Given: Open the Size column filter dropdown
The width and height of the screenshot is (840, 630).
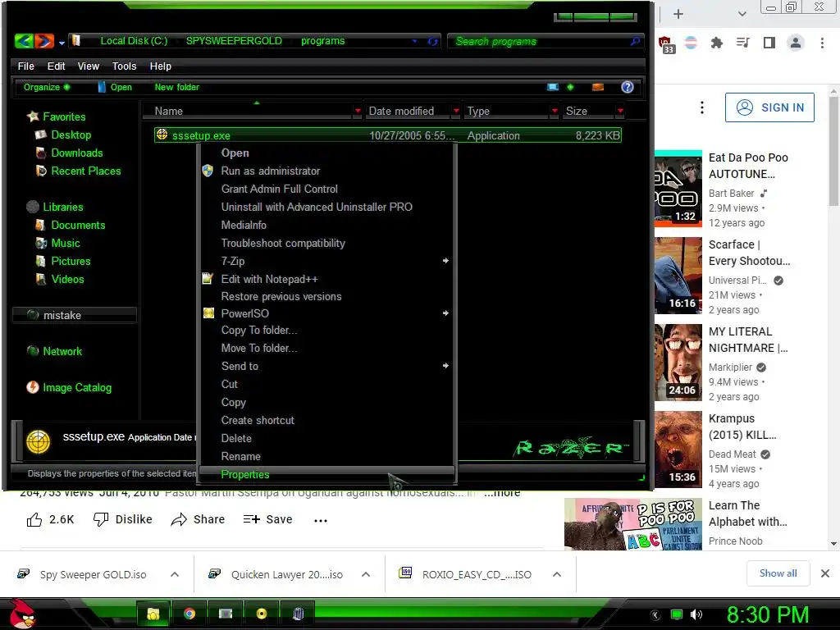Looking at the screenshot, I should click(620, 111).
